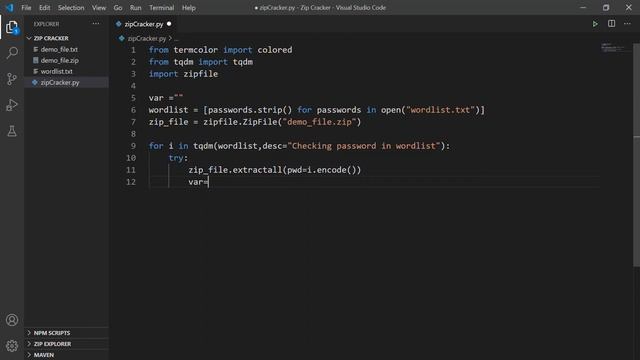The image size is (640, 360).
Task: Open Explorer Views and More Actions ellipsis
Action: point(96,24)
